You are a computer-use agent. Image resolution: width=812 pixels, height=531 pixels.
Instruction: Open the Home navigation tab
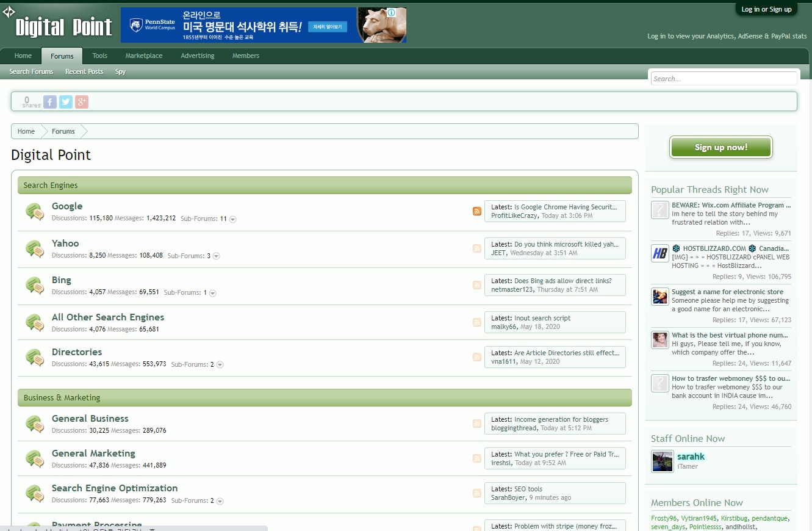[x=23, y=56]
